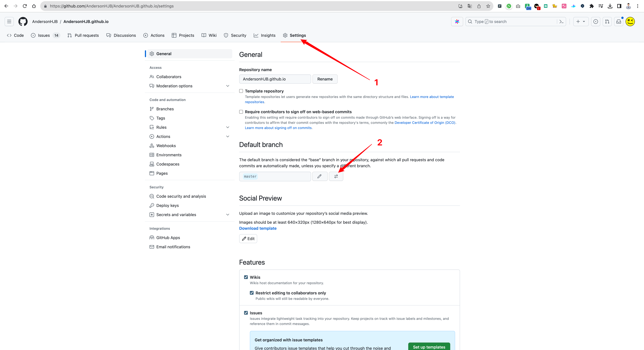
Task: Bookmark this page with the star icon
Action: (488, 6)
